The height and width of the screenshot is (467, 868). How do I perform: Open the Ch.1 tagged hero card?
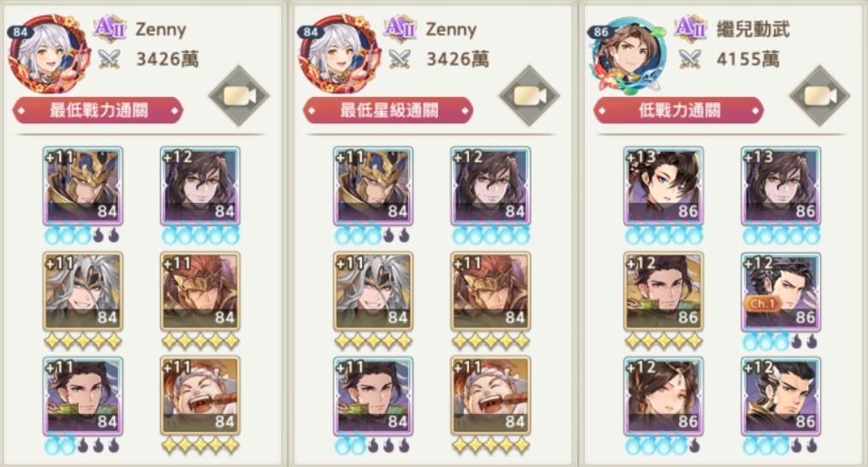781,292
